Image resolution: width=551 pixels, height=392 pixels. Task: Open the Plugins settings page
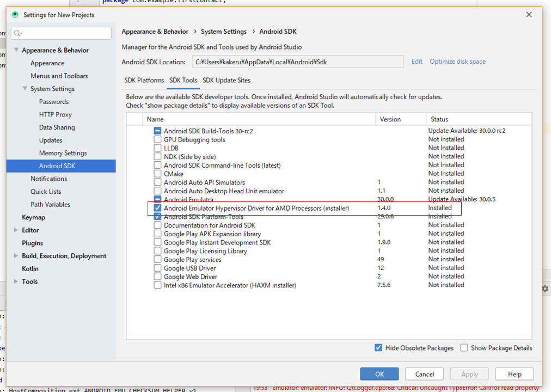click(x=32, y=243)
